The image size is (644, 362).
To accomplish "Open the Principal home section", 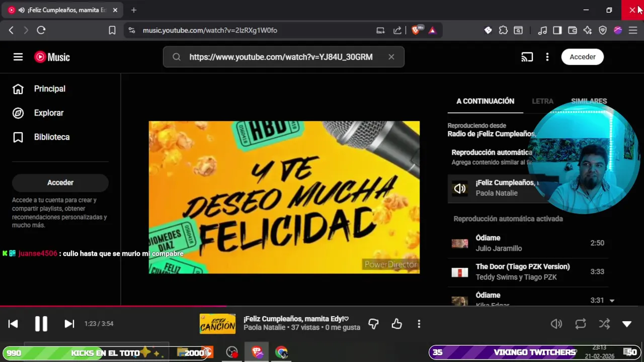I will (x=60, y=89).
